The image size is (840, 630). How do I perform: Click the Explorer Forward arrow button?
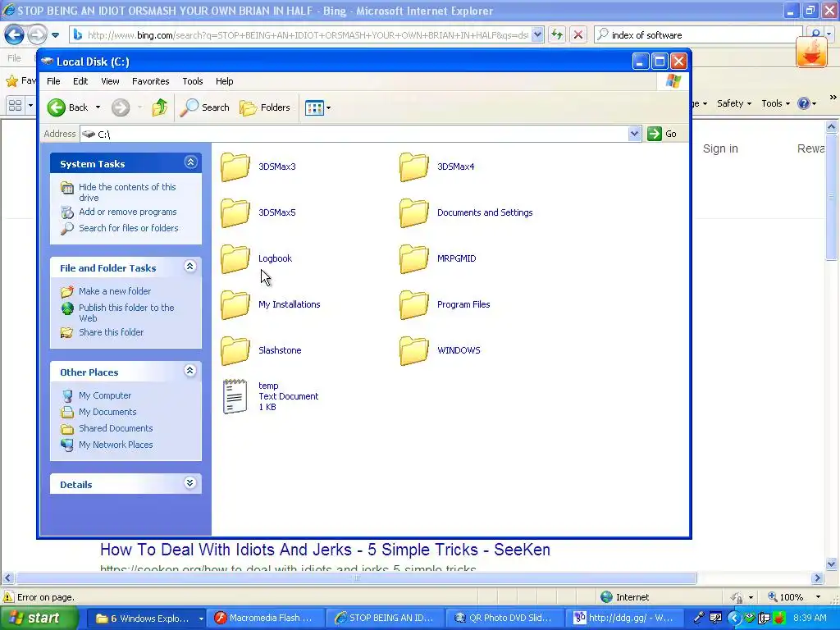click(x=121, y=107)
